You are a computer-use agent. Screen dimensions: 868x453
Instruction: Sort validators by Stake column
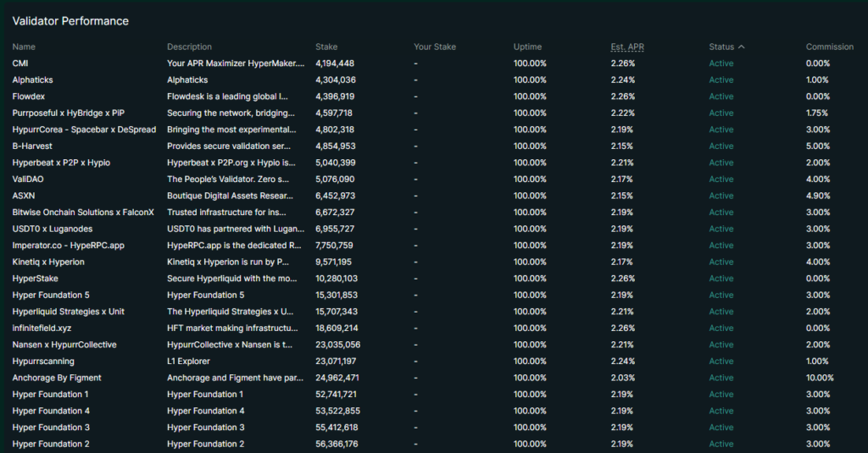pyautogui.click(x=326, y=47)
